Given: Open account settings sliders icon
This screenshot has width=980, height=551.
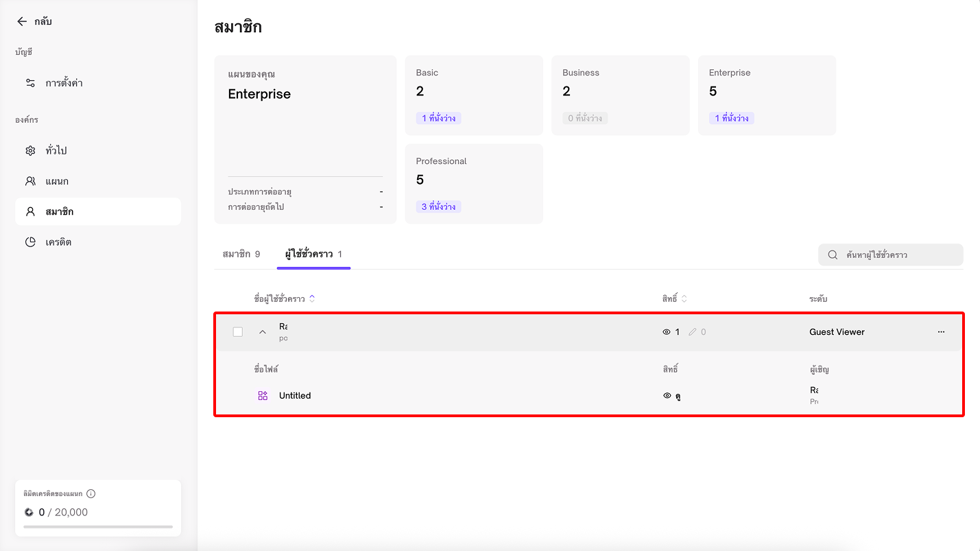Looking at the screenshot, I should click(30, 83).
